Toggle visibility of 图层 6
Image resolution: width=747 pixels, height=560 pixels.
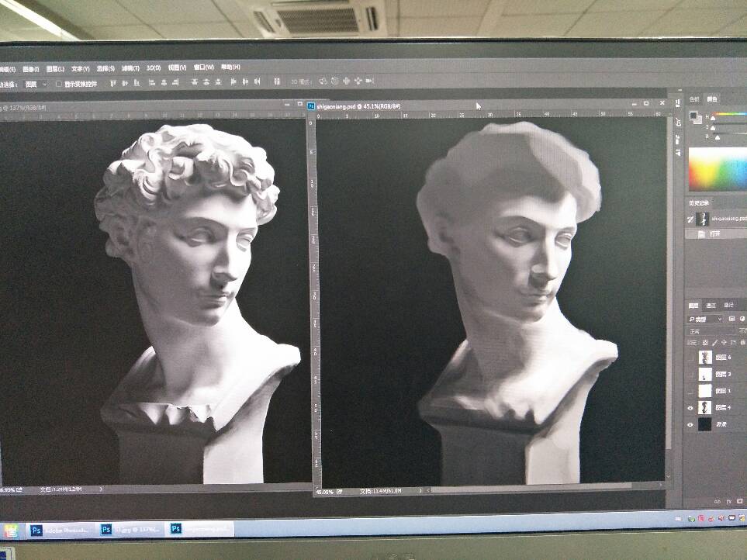(690, 357)
